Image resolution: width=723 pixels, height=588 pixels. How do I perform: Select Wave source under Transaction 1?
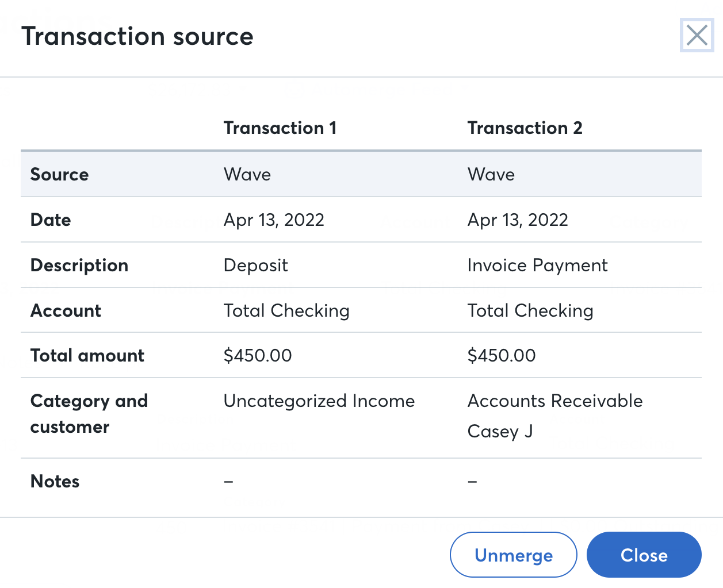[247, 174]
